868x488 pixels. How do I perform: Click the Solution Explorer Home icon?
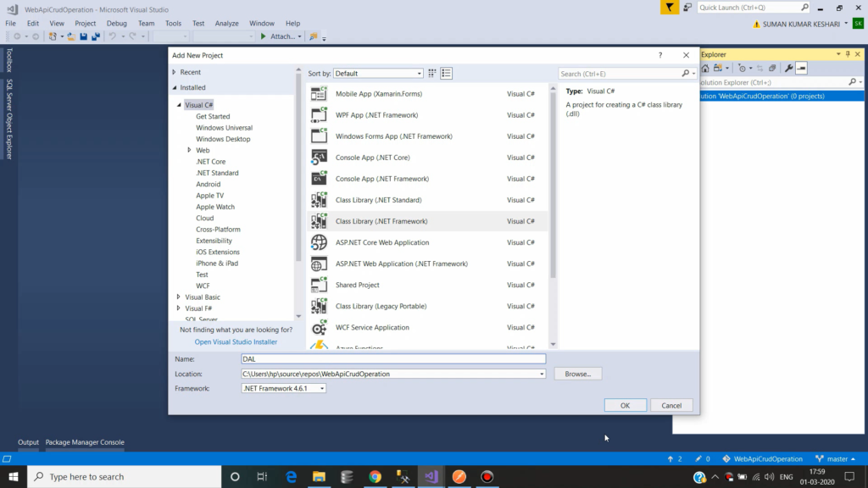(705, 68)
